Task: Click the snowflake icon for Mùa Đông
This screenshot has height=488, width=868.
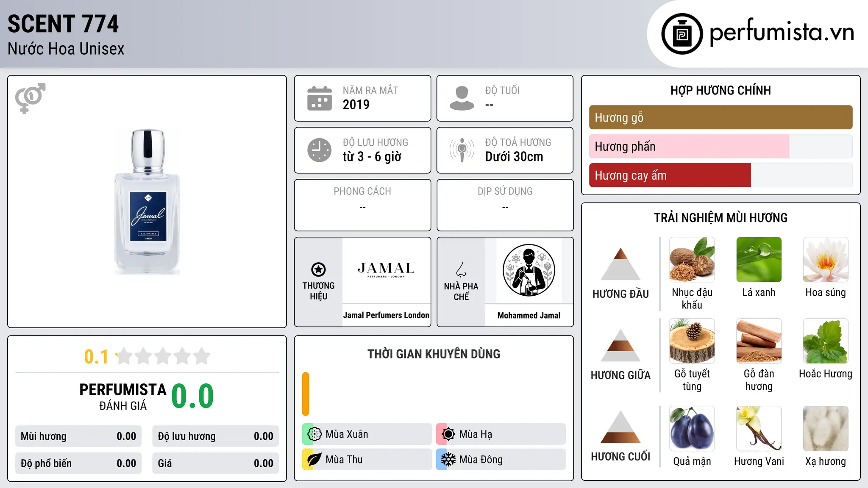Action: pos(448,460)
